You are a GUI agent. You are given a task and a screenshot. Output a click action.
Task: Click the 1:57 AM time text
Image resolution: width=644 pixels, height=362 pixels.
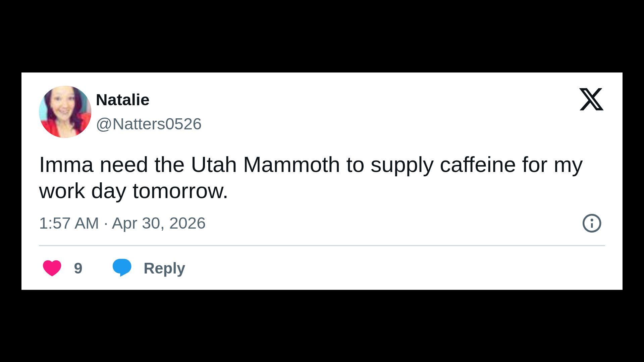tap(69, 223)
